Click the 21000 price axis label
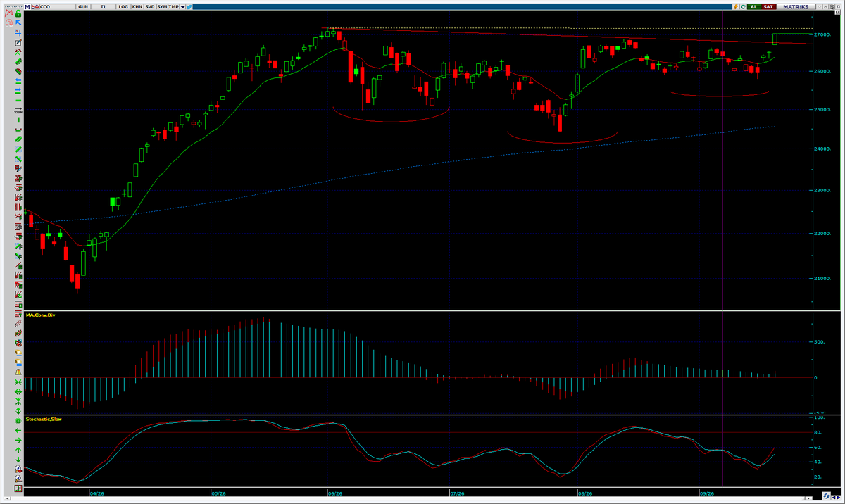 pos(822,279)
